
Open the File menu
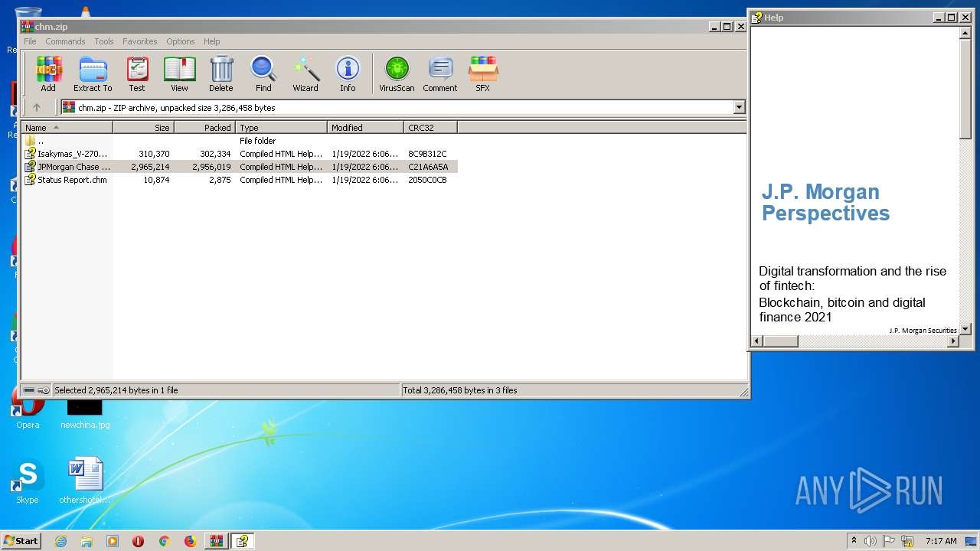pos(30,41)
